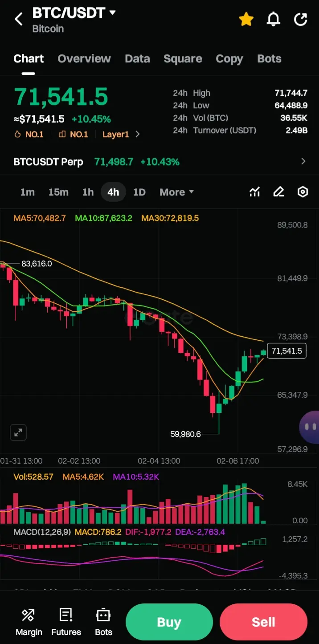Screen dimensions: 319x644
Task: Open price alert bell icon
Action: (273, 19)
